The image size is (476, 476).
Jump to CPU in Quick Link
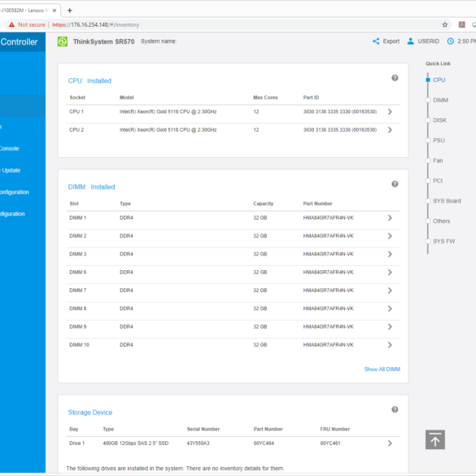(439, 80)
